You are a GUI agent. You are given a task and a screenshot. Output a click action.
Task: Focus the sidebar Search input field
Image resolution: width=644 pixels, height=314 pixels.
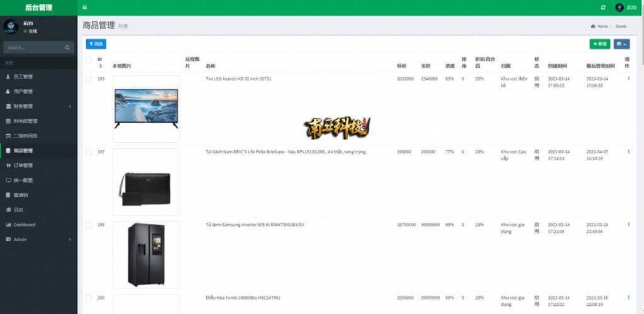[33, 48]
